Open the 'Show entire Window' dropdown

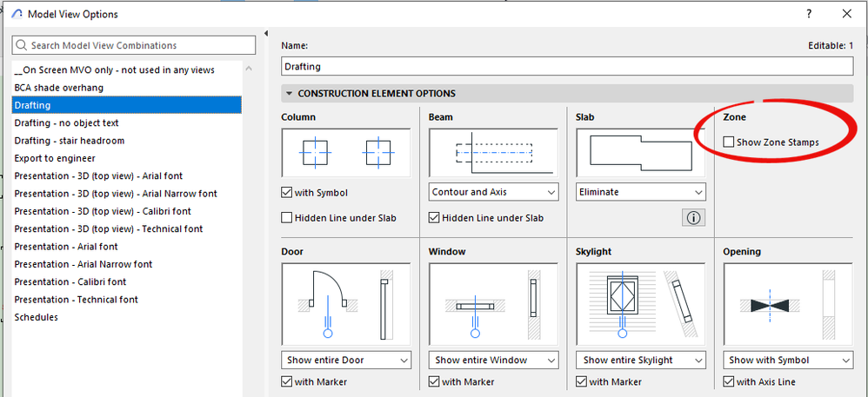click(493, 360)
